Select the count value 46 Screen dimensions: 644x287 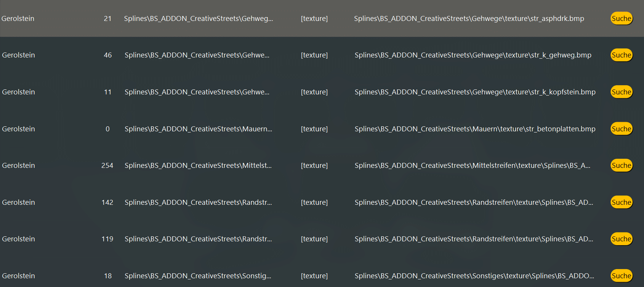pos(108,55)
